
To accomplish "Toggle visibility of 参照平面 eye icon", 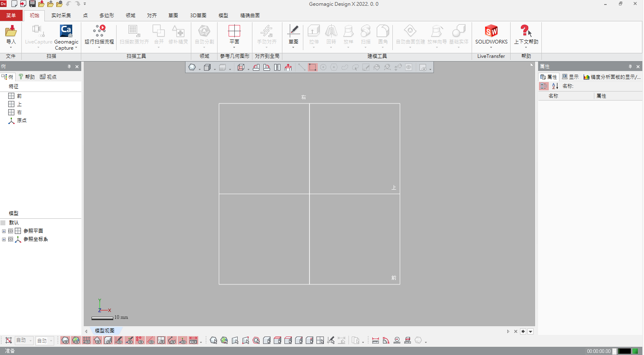I will pos(11,231).
